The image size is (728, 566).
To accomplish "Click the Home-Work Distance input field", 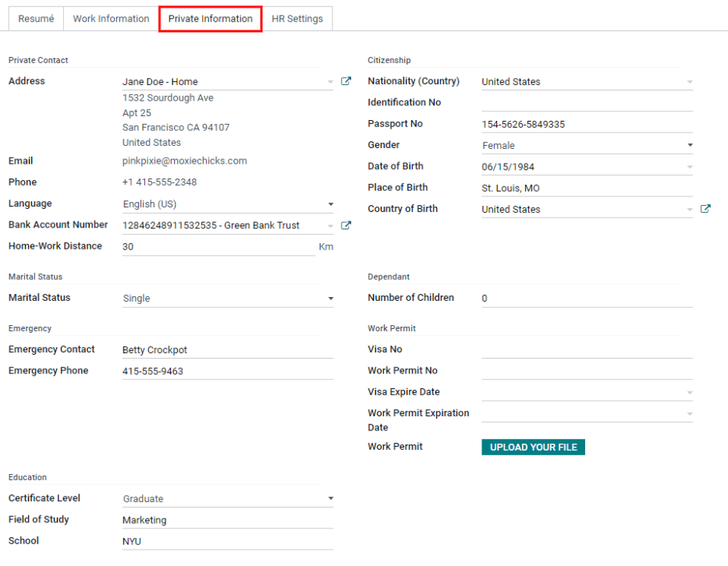I will (218, 246).
